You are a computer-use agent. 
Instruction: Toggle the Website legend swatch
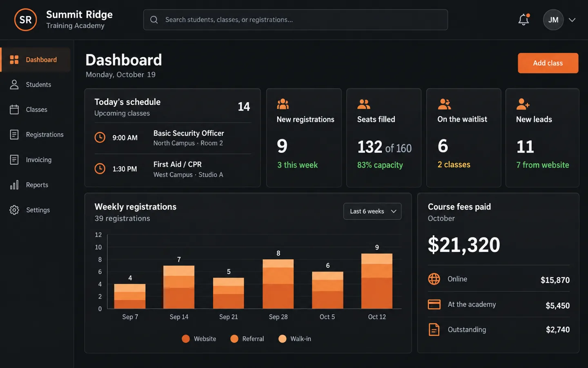tap(186, 339)
